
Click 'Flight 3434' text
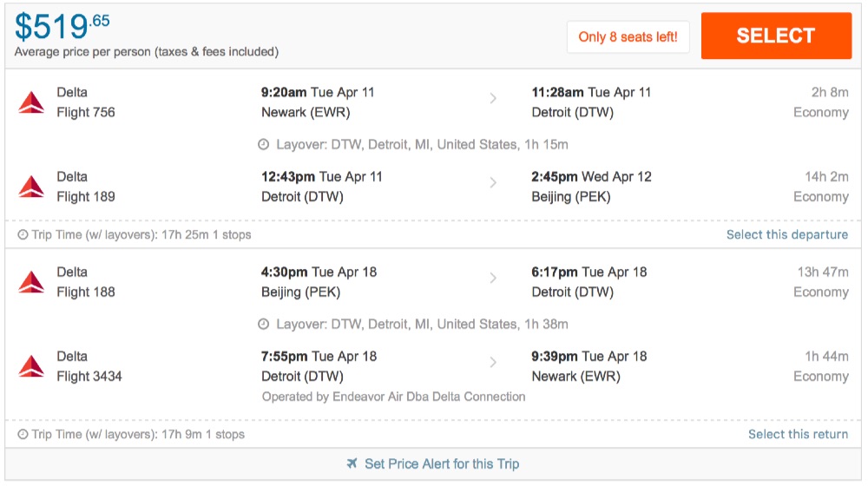pyautogui.click(x=89, y=376)
